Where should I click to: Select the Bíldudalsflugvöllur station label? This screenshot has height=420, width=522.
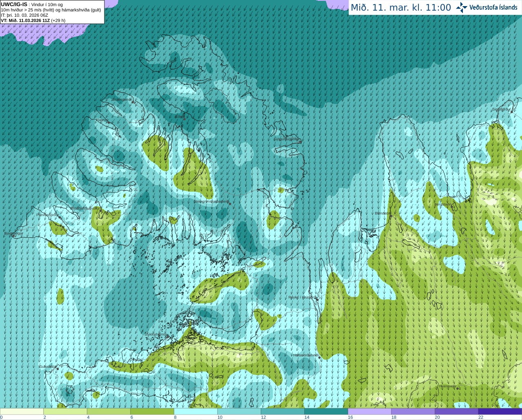click(85, 208)
